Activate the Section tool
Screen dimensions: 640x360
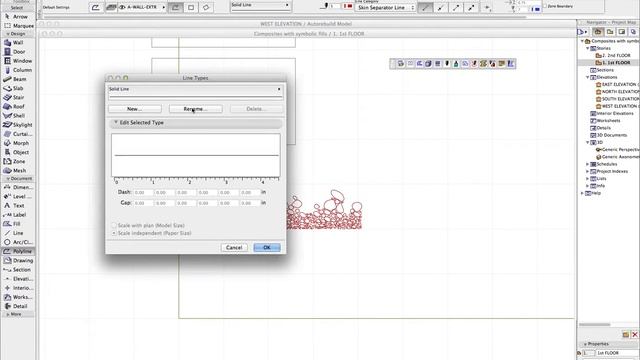(x=18, y=270)
